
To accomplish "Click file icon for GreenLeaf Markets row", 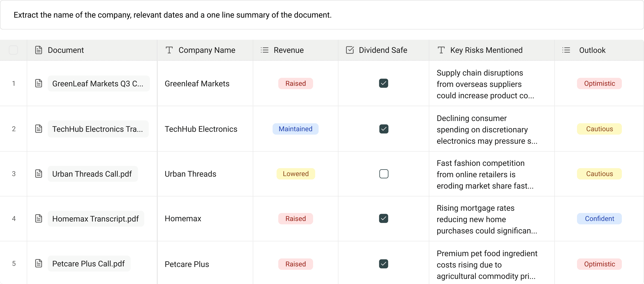I will [38, 83].
